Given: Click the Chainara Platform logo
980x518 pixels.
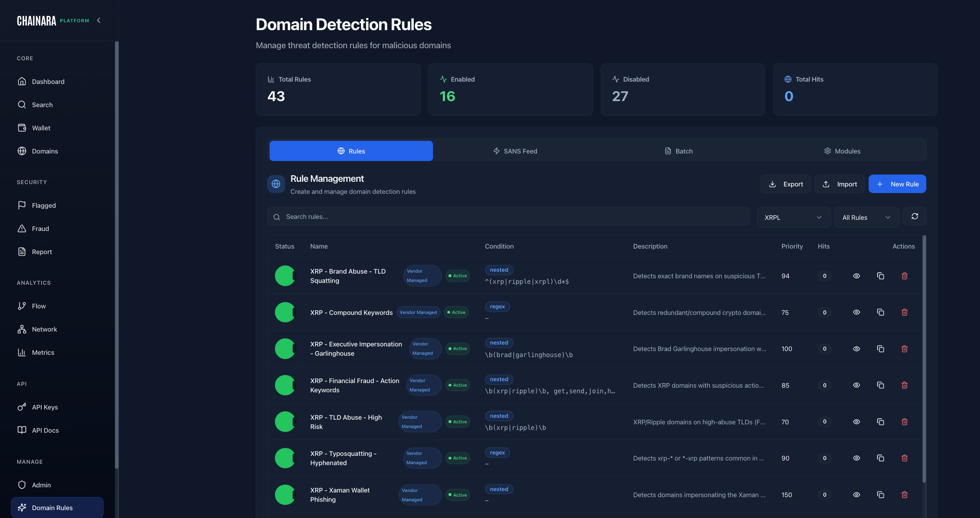Looking at the screenshot, I should pos(53,21).
